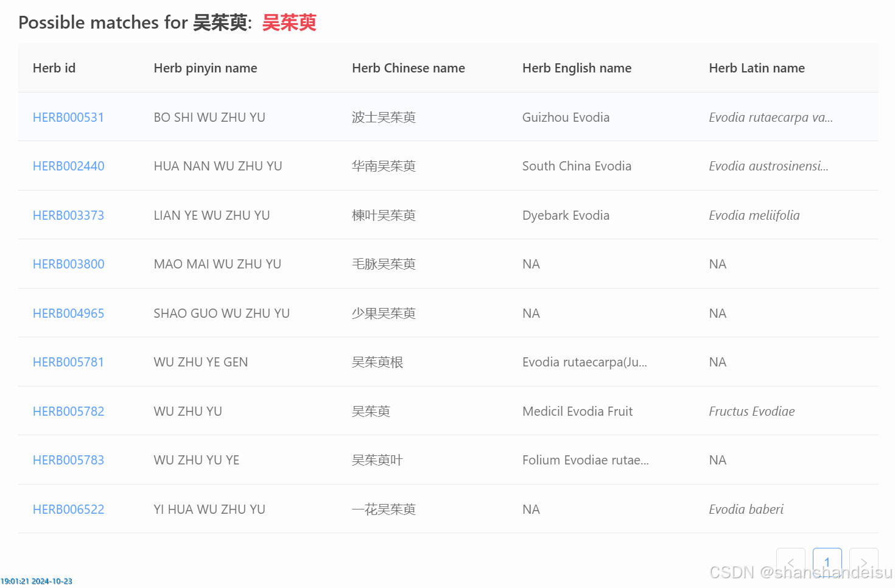Click the Chinese name 吴茱萸叶
This screenshot has height=588, width=895.
coord(377,460)
